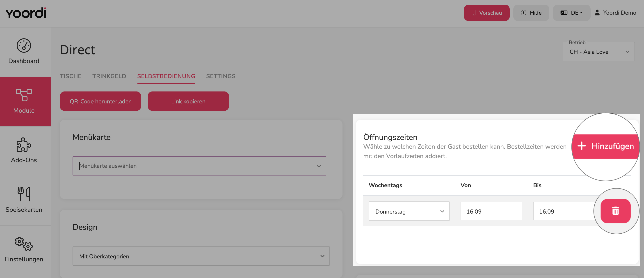
Task: Add a new opening time with Hinzufügen
Action: pos(605,146)
